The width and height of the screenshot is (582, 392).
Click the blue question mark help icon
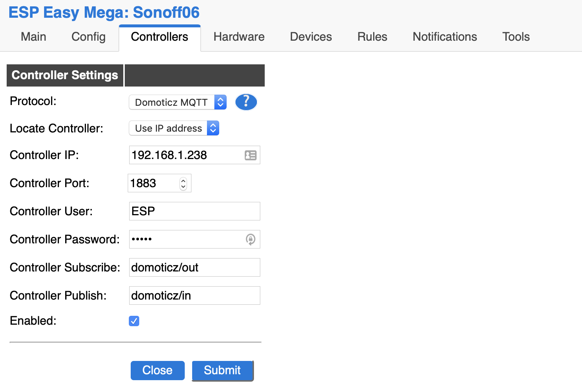pos(246,102)
